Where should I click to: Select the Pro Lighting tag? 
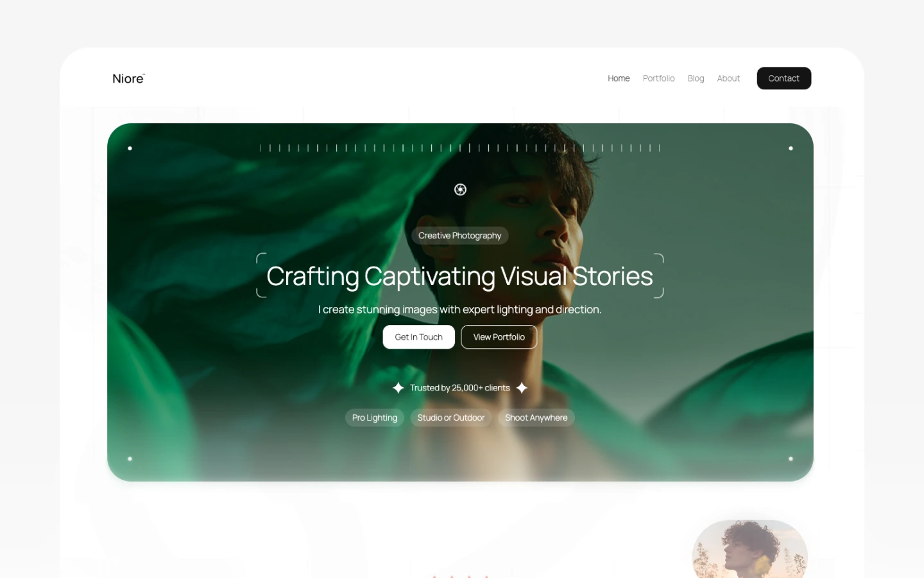[x=375, y=417]
